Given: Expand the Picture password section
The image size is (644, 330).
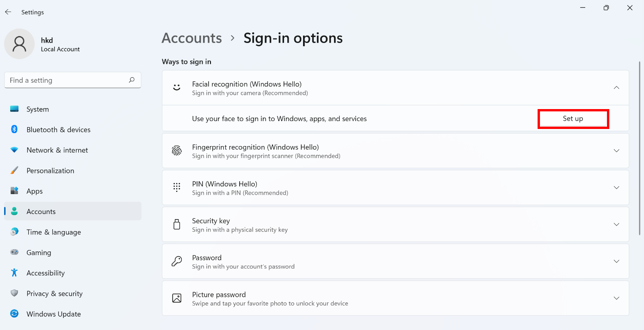Looking at the screenshot, I should tap(616, 298).
